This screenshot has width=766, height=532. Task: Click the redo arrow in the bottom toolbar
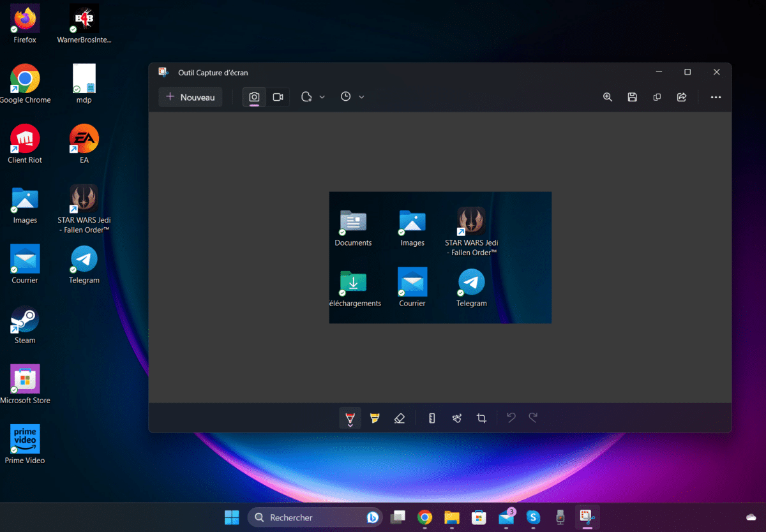[x=533, y=418]
